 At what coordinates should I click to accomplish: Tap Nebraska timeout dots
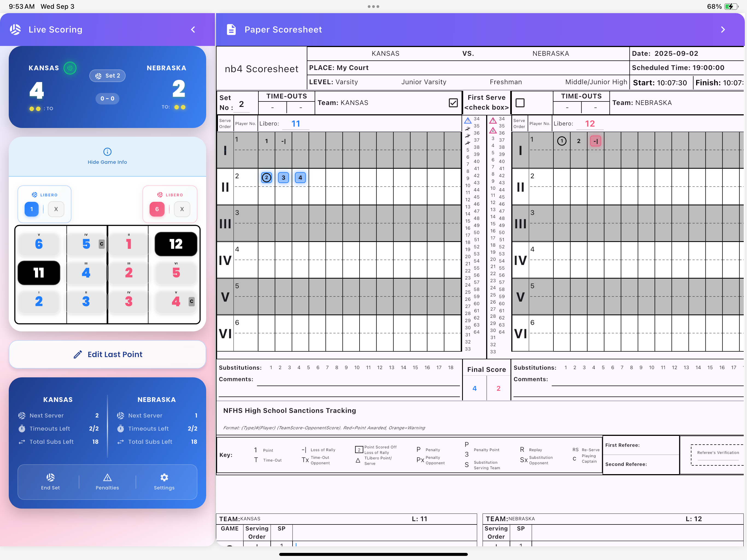[x=180, y=107]
